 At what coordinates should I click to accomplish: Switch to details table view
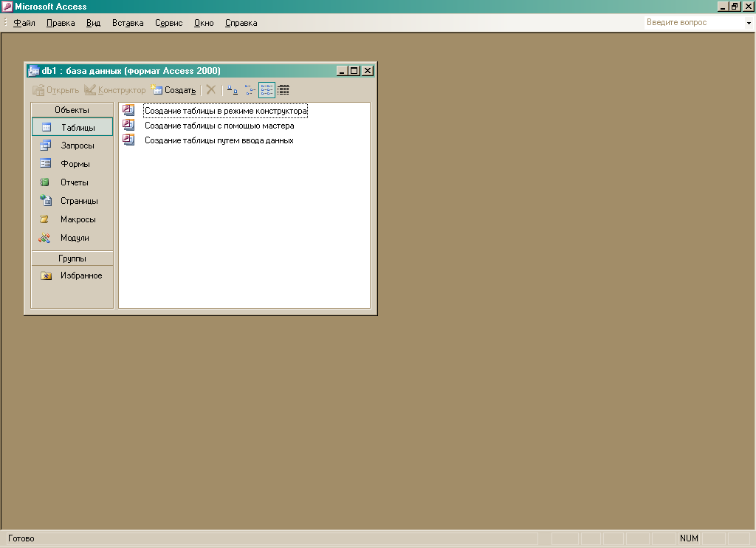coord(283,90)
